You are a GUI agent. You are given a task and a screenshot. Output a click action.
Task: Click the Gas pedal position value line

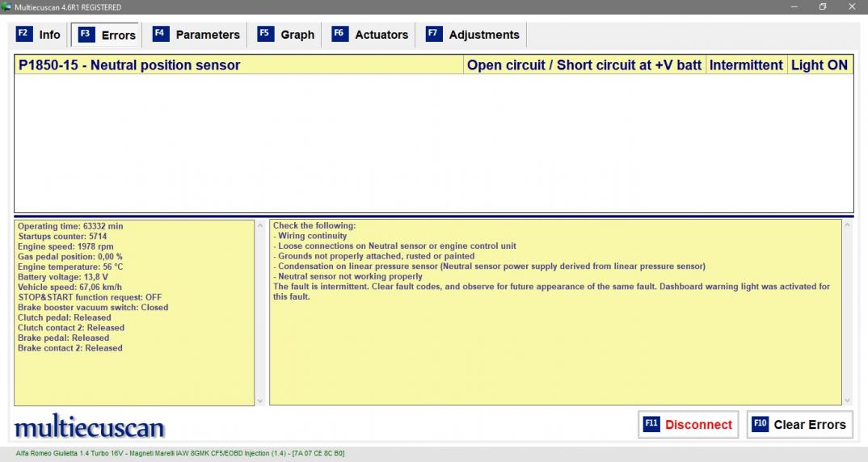coord(70,257)
